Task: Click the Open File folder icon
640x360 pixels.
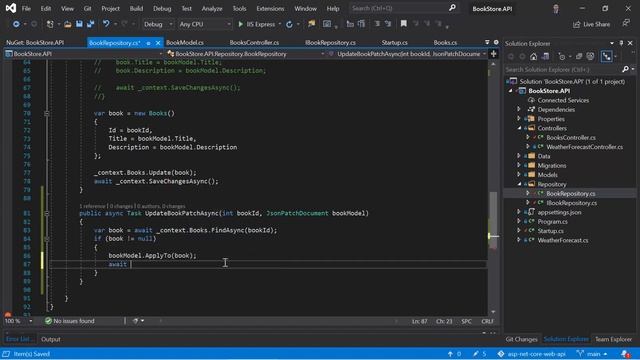Action: tap(68, 24)
